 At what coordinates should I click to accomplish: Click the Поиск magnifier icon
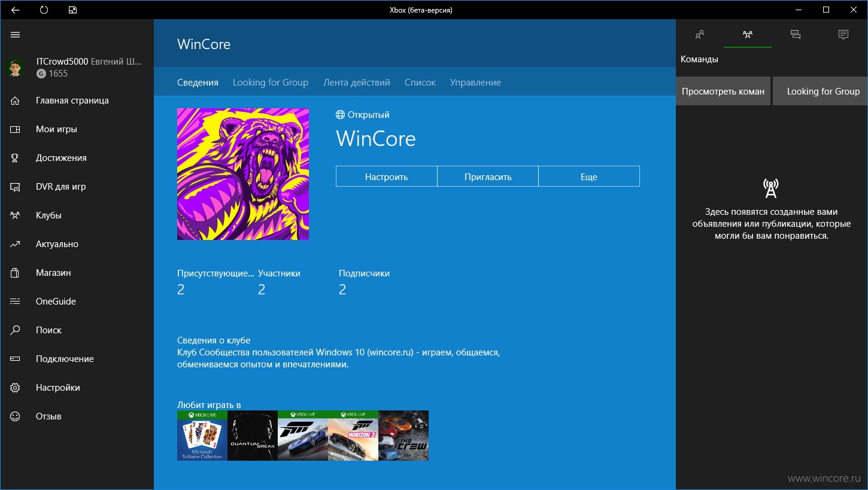click(x=16, y=330)
